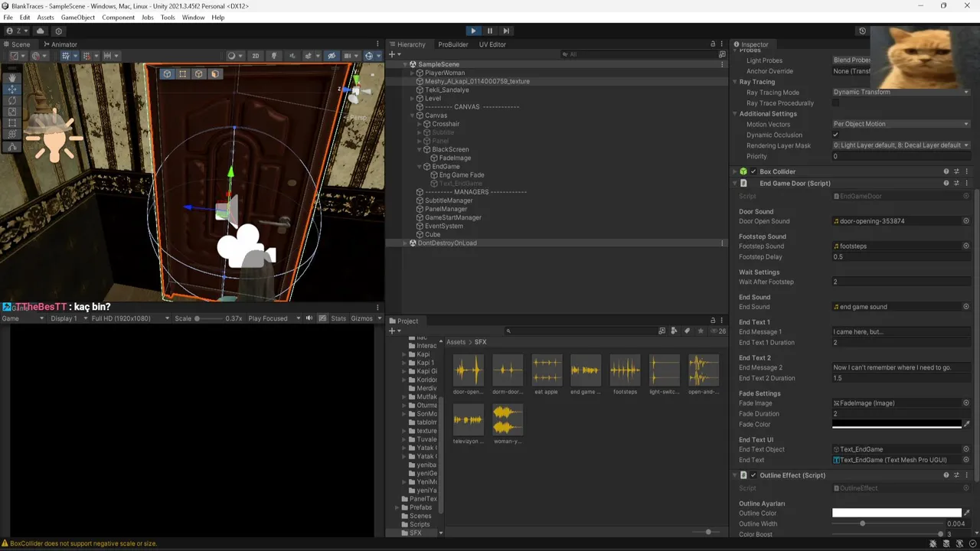Select the Transform tool in Scene toolbar
The image size is (980, 551).
point(12,135)
